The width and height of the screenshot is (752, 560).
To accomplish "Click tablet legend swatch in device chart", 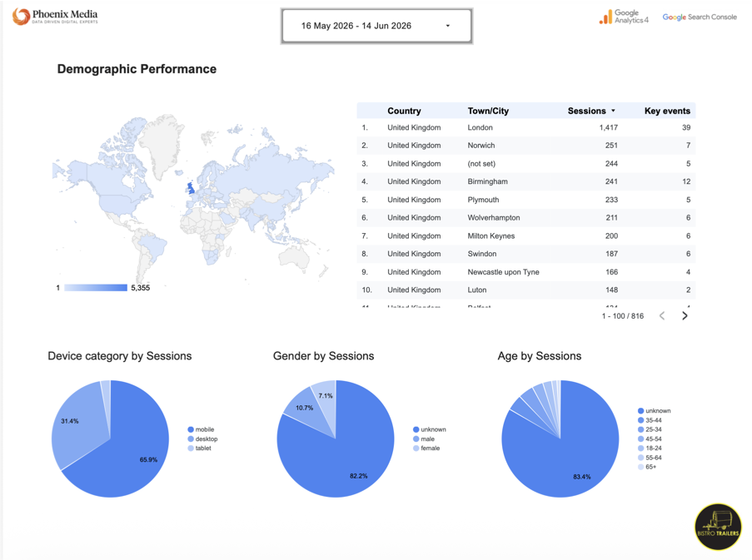I will pos(191,448).
